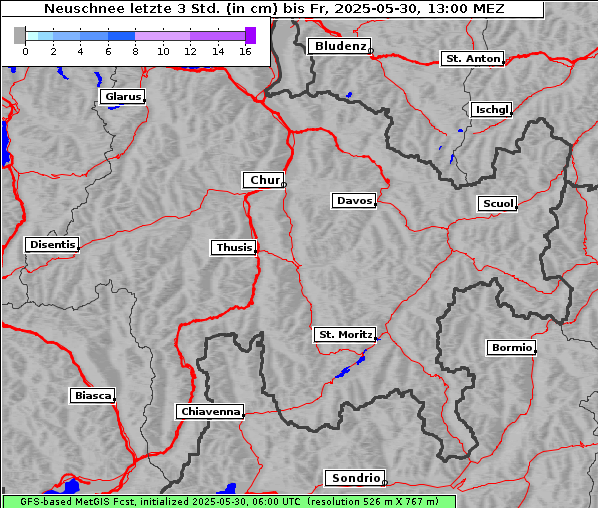Click the Davos town label
598x508 pixels.
coord(354,201)
